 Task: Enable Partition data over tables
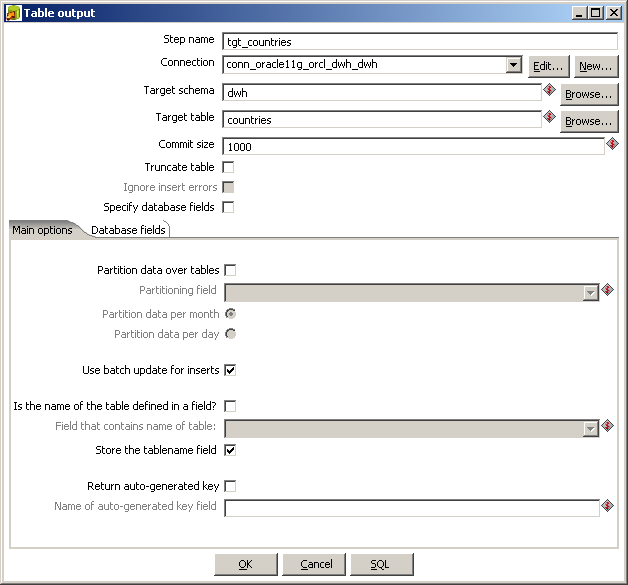[x=230, y=270]
